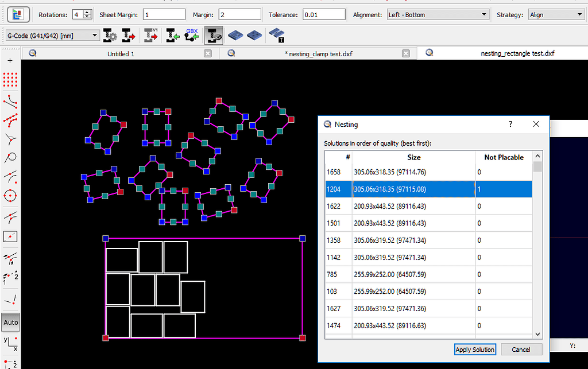This screenshot has height=369, width=588.
Task: Select solution row 1474
Action: pyautogui.click(x=428, y=325)
